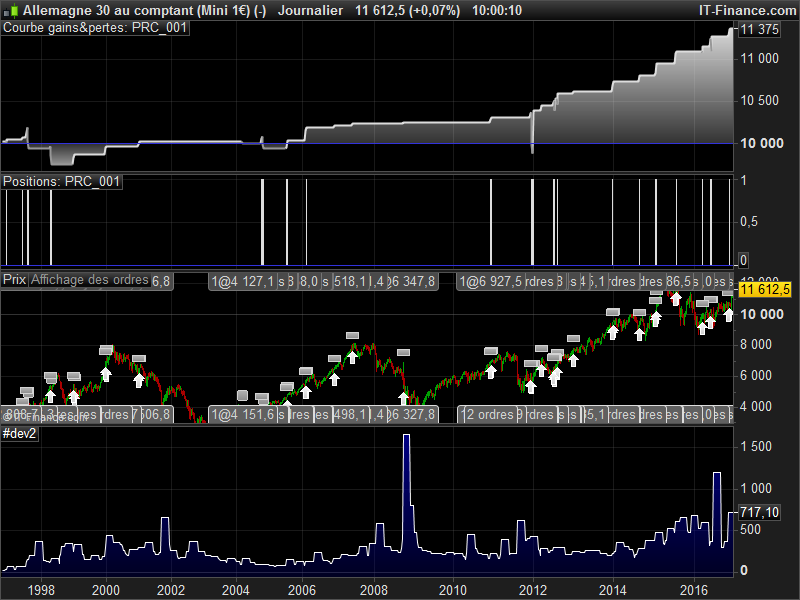Click the 2004 date on the time axis

(x=236, y=590)
